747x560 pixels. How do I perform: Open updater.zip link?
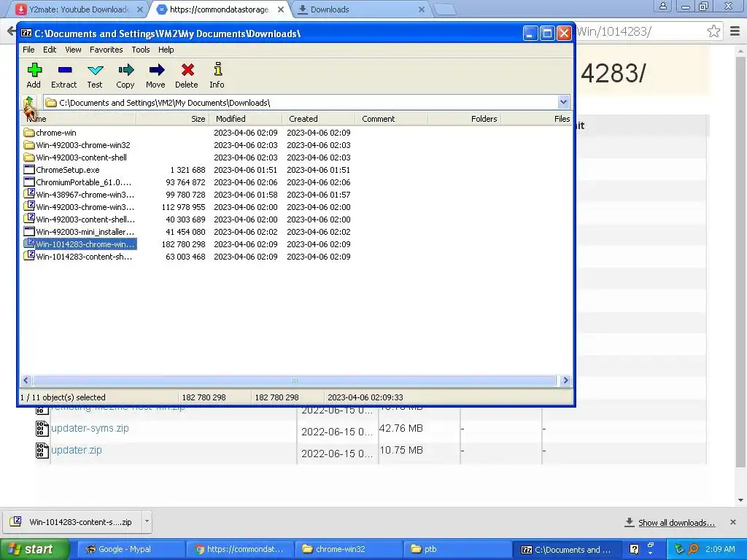pos(76,450)
